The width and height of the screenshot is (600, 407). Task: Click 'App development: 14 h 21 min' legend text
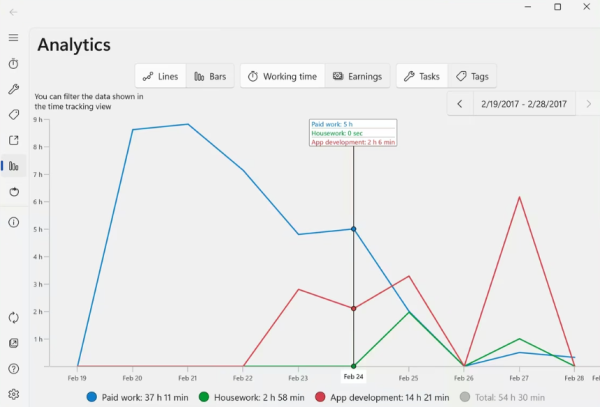pos(390,397)
